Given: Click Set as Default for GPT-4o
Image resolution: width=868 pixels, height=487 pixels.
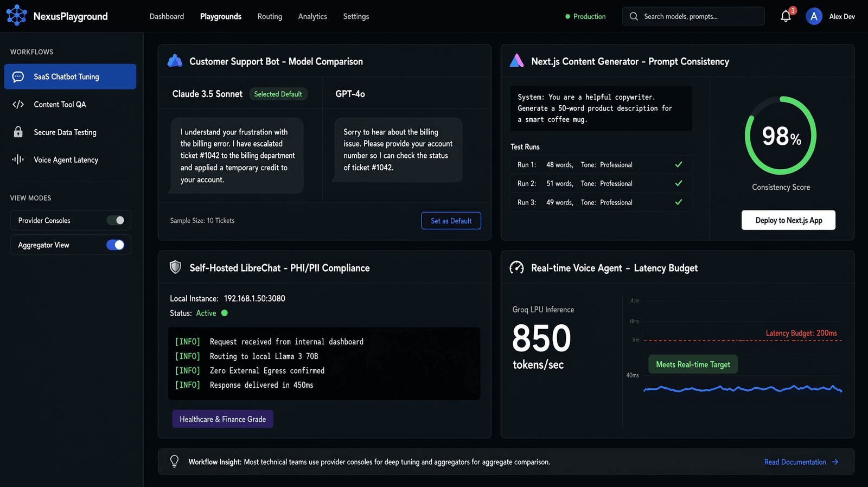Looking at the screenshot, I should pyautogui.click(x=451, y=221).
